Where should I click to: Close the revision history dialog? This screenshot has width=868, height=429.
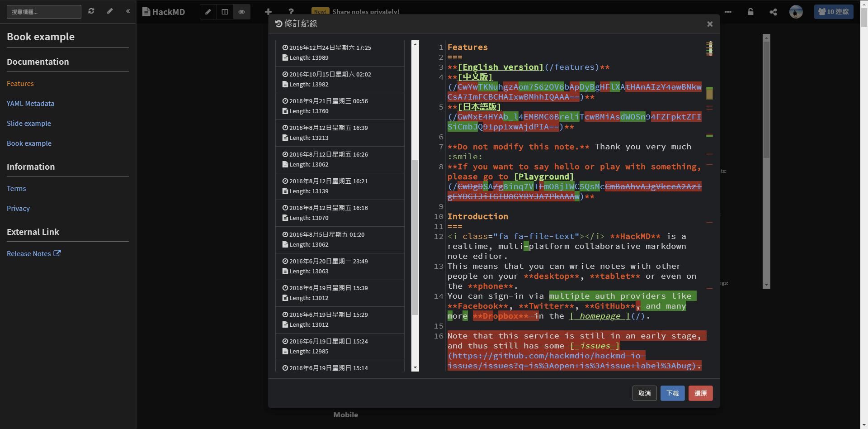tap(710, 24)
